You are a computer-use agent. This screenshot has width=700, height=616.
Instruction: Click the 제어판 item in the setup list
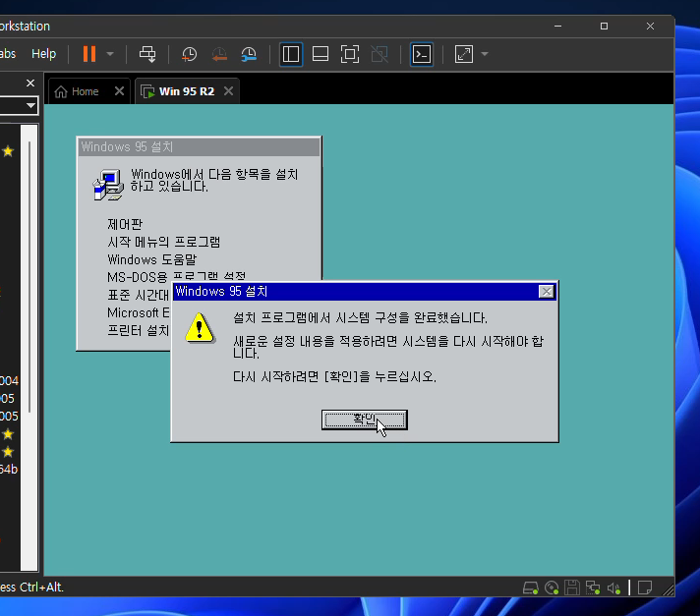(x=125, y=224)
